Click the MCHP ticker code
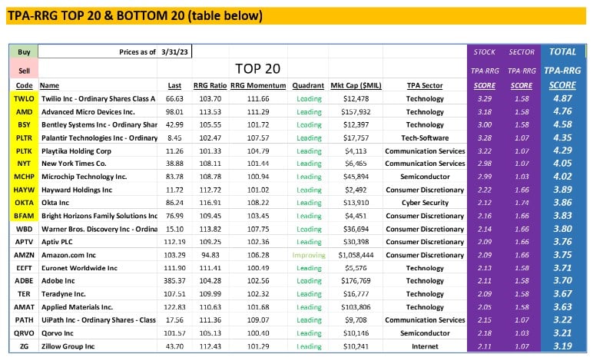The image size is (593, 364). tap(24, 177)
